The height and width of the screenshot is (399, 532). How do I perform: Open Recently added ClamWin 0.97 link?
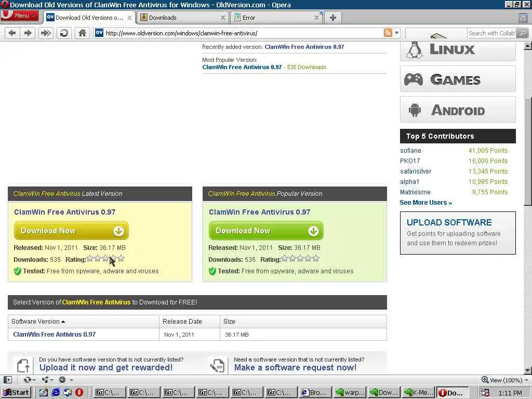click(x=304, y=47)
